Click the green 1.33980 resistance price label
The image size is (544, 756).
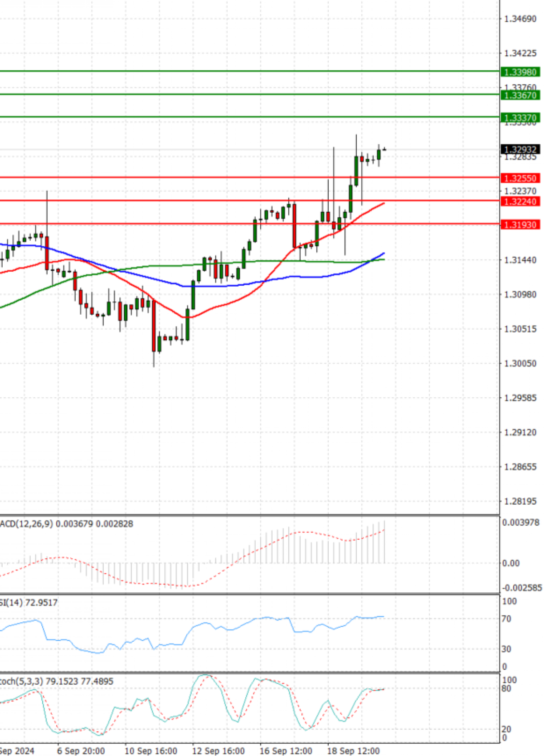[520, 72]
